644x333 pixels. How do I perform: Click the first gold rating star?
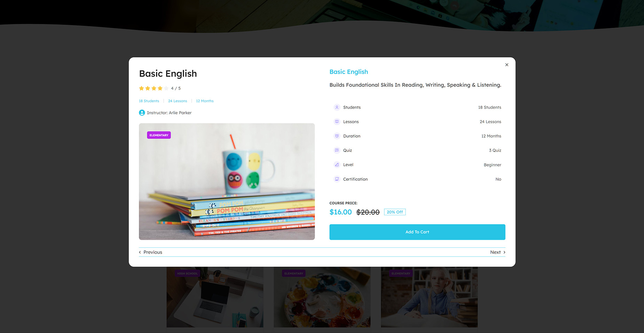[141, 88]
